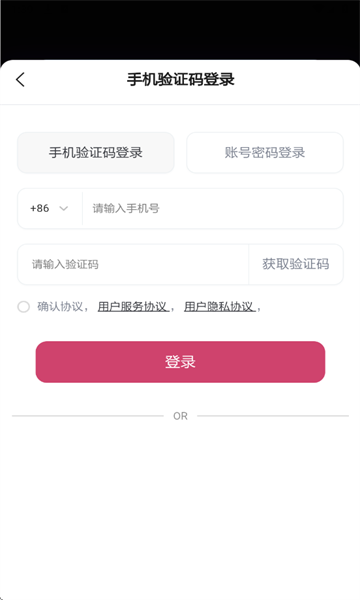Click the divider line right of OR

(273, 416)
